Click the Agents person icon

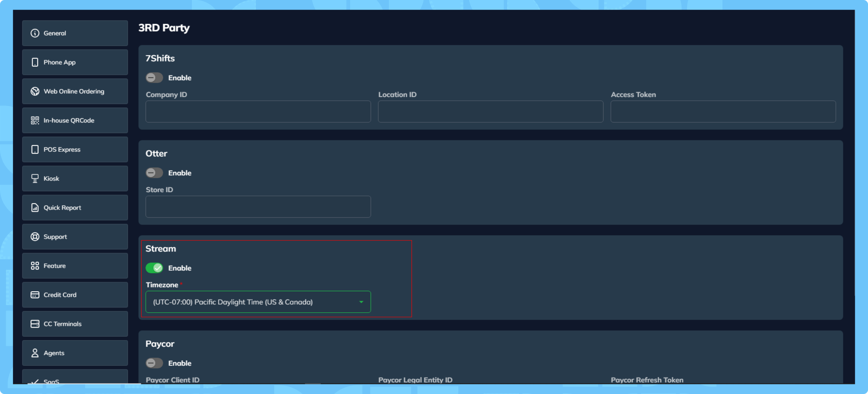click(35, 353)
